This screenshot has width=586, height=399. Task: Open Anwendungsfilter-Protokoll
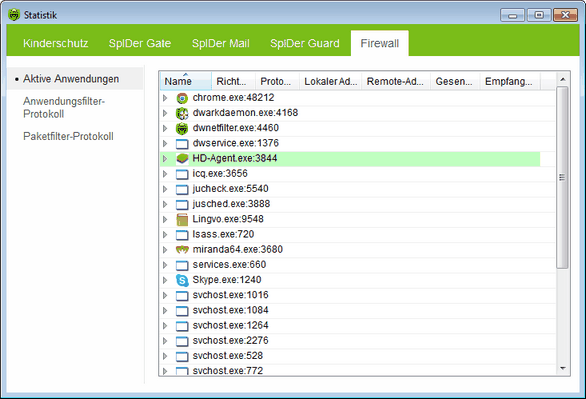click(64, 107)
